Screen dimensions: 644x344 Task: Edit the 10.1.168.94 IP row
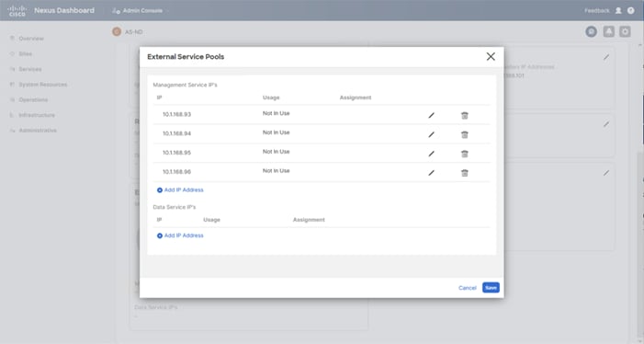pos(431,135)
